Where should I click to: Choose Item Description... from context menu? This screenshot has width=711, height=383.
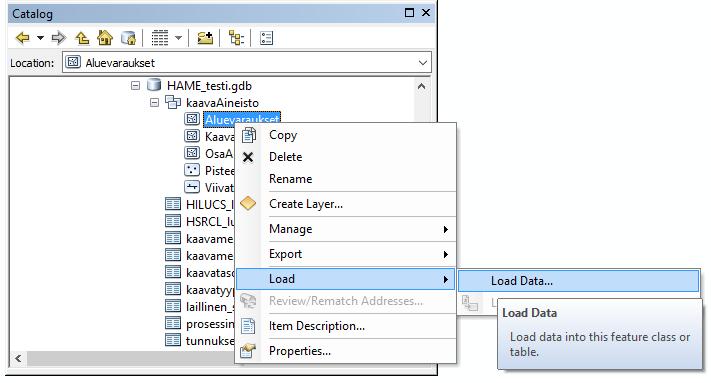click(346, 326)
